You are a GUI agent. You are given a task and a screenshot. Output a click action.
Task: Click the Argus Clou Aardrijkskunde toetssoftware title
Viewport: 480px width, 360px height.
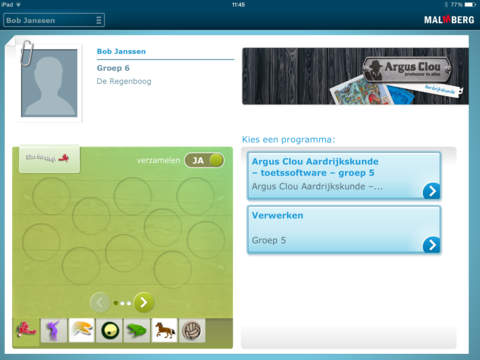coord(315,167)
